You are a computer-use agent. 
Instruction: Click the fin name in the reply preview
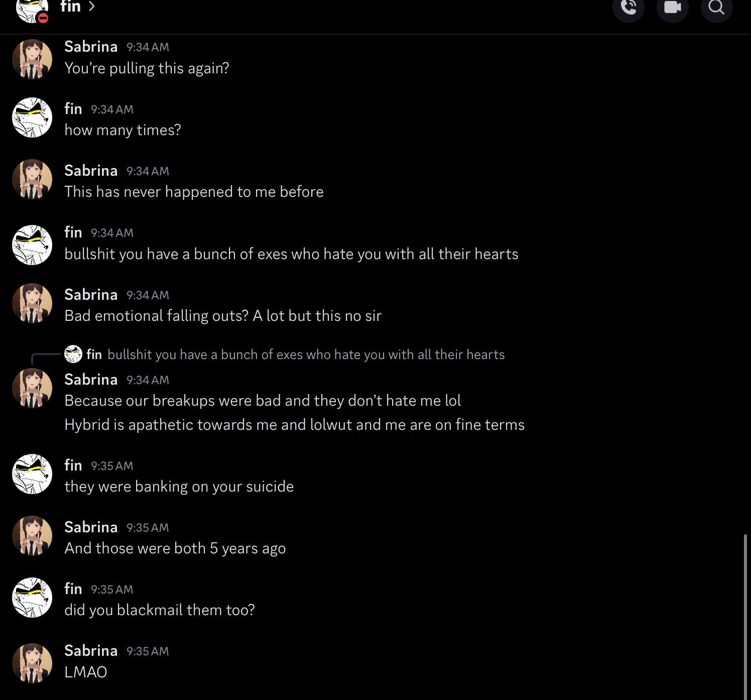coord(94,355)
